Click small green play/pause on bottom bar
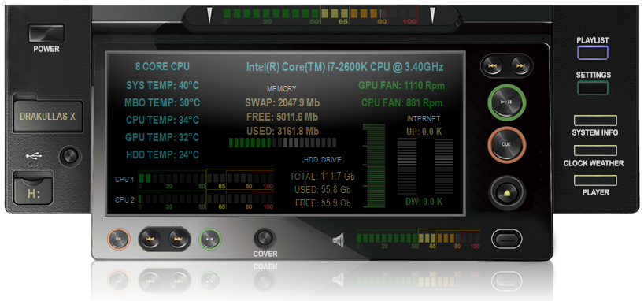This screenshot has height=301, width=644. point(210,239)
